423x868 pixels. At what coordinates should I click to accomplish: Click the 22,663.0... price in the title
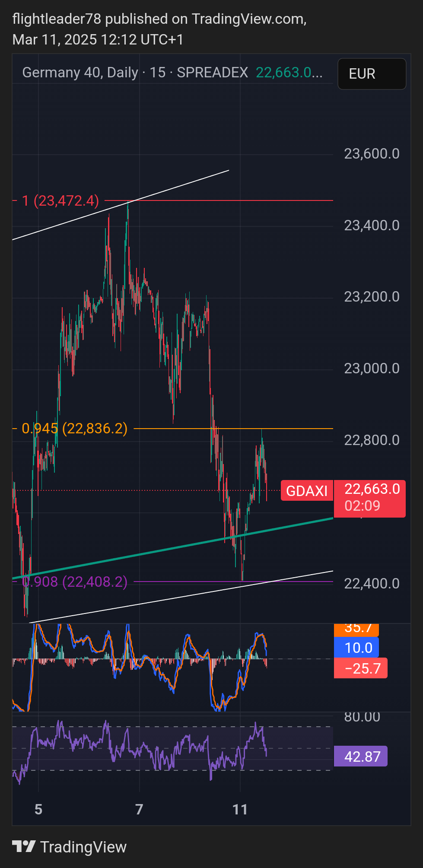coord(289,73)
